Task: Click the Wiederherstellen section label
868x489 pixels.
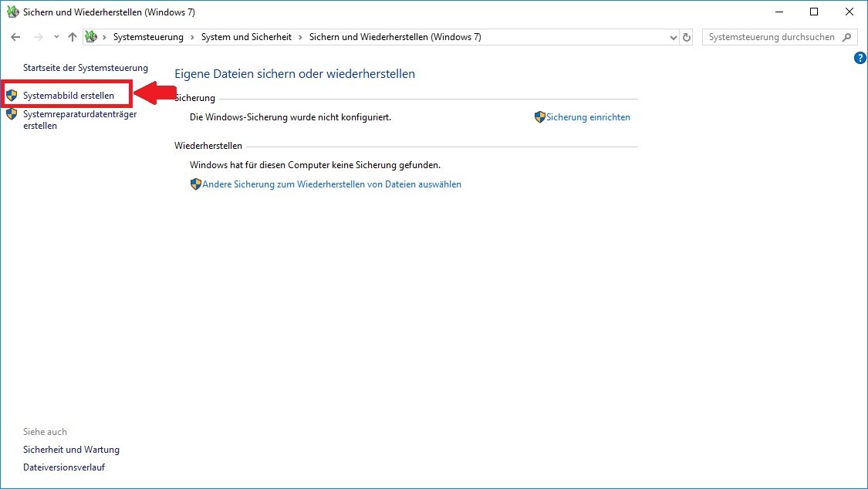Action: [x=208, y=146]
